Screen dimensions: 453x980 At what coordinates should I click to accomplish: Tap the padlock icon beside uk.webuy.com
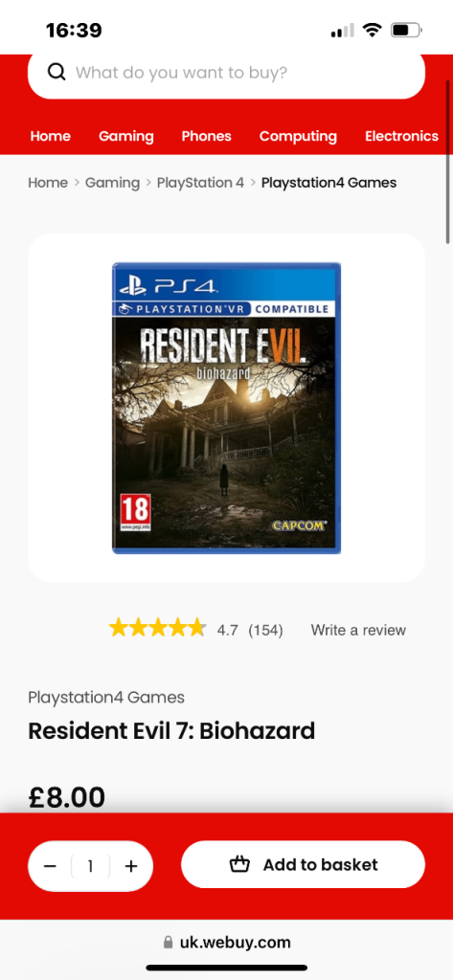click(x=168, y=942)
